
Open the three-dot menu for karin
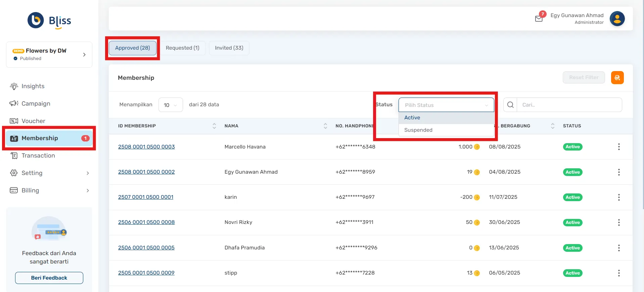[x=619, y=197]
